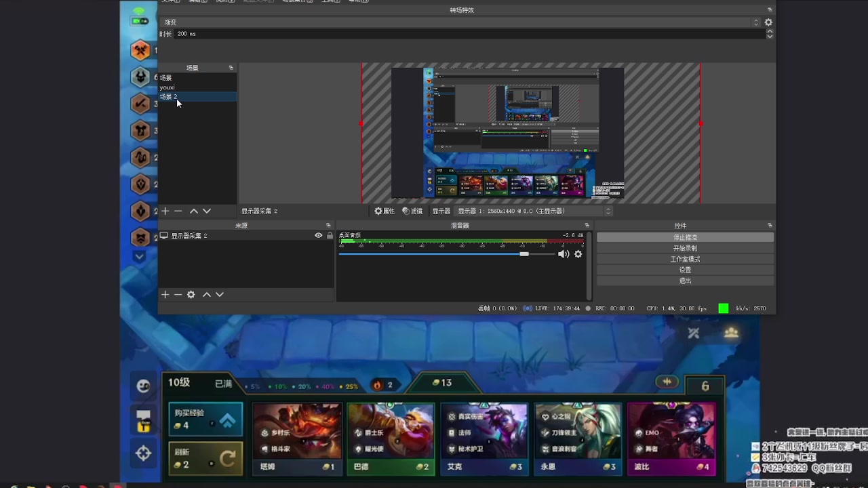Pop out the 场景 dock panel icon
The height and width of the screenshot is (488, 868).
(231, 68)
